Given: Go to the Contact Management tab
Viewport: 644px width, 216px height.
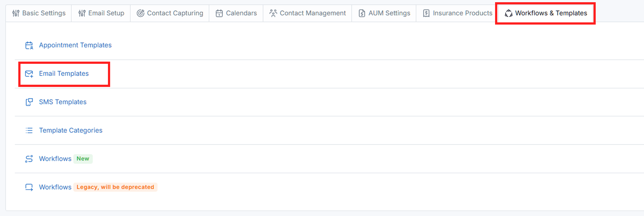Looking at the screenshot, I should 308,13.
